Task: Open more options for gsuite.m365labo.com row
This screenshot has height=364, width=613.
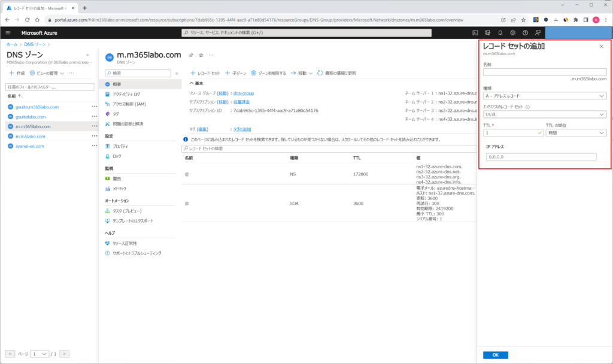Action: click(x=94, y=107)
